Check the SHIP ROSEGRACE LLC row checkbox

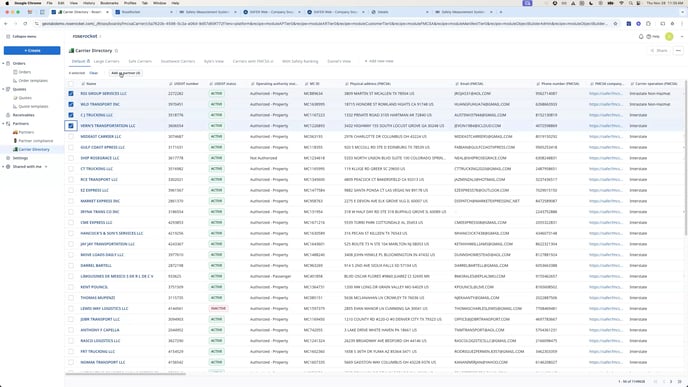click(x=71, y=158)
